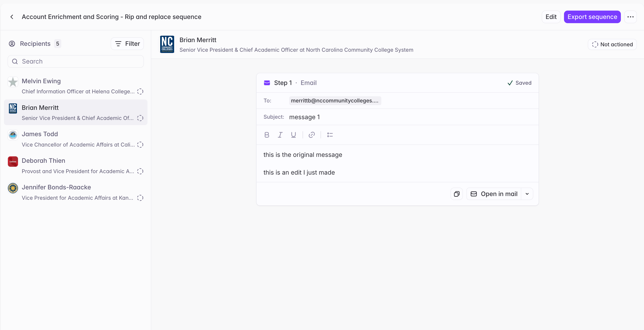Click the purple email envelope step icon
Viewport: 644px width, 330px height.
[x=267, y=83]
